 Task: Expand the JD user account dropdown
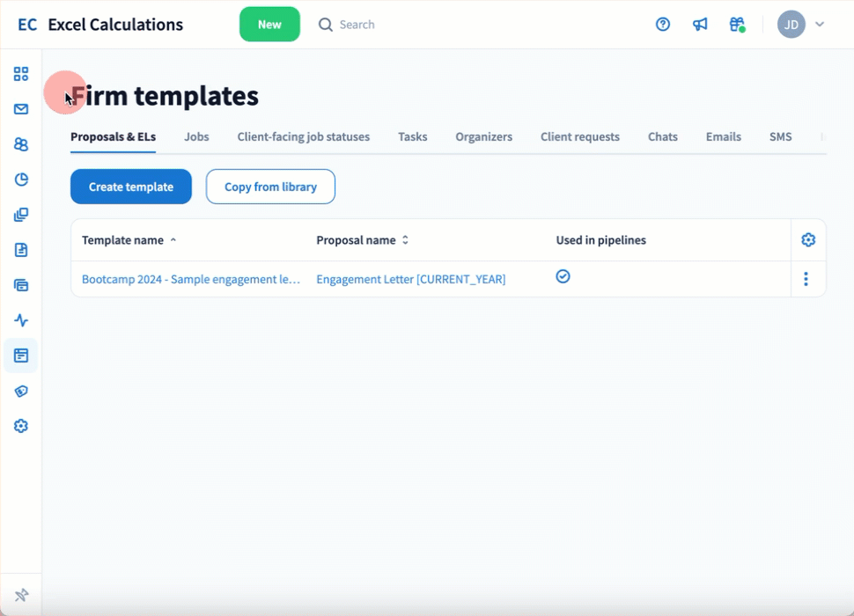[801, 25]
